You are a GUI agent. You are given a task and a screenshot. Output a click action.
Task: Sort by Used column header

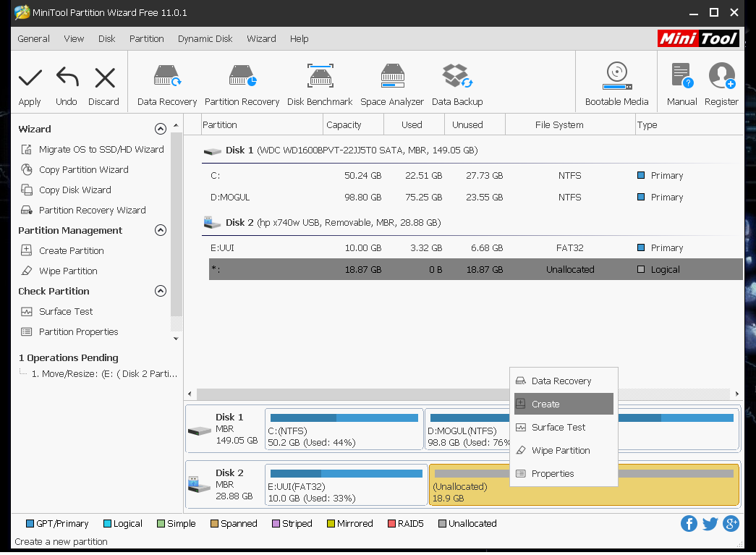click(x=414, y=125)
